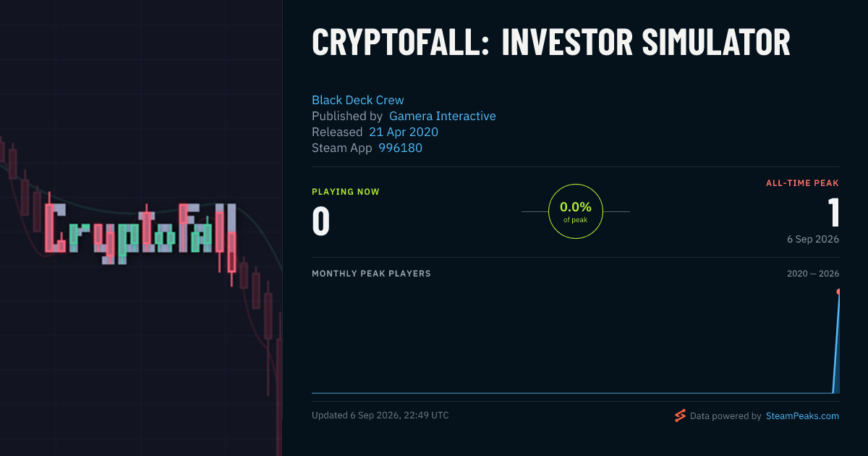Click the Playing Now count 0
The width and height of the screenshot is (868, 456).
coord(321,221)
